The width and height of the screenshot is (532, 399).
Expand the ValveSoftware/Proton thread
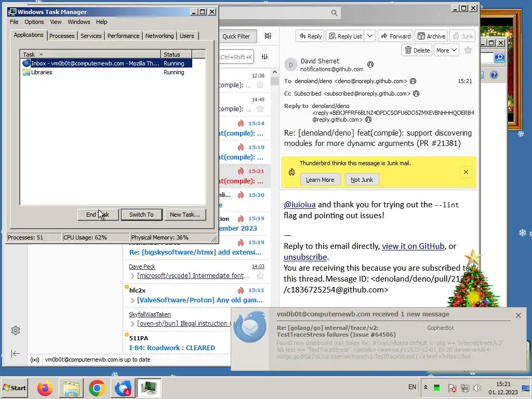[x=132, y=300]
